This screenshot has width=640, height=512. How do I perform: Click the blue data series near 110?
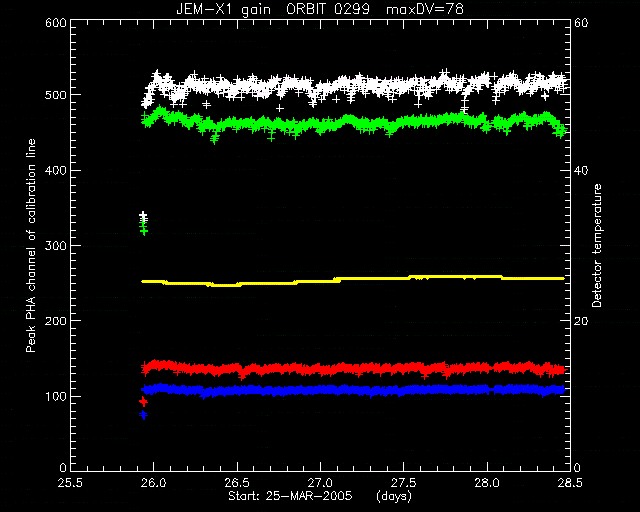tap(353, 390)
